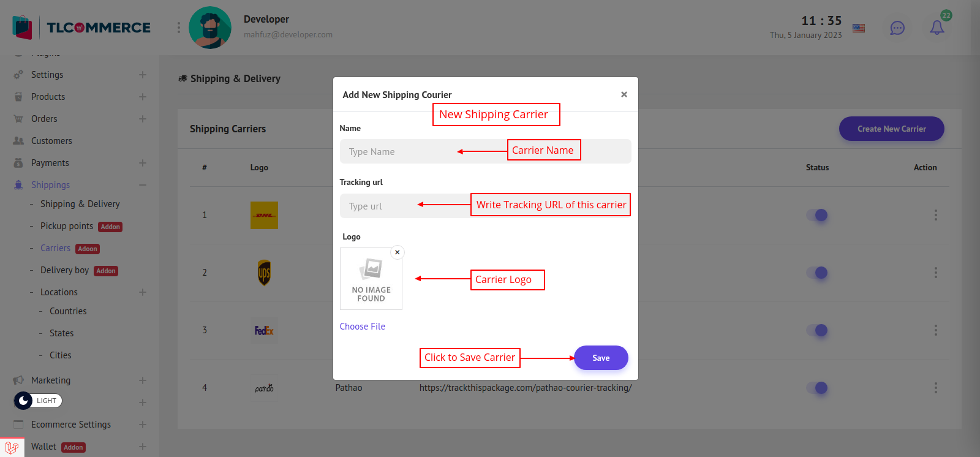
Task: Close the Add New Shipping Courier dialog
Action: 624,94
